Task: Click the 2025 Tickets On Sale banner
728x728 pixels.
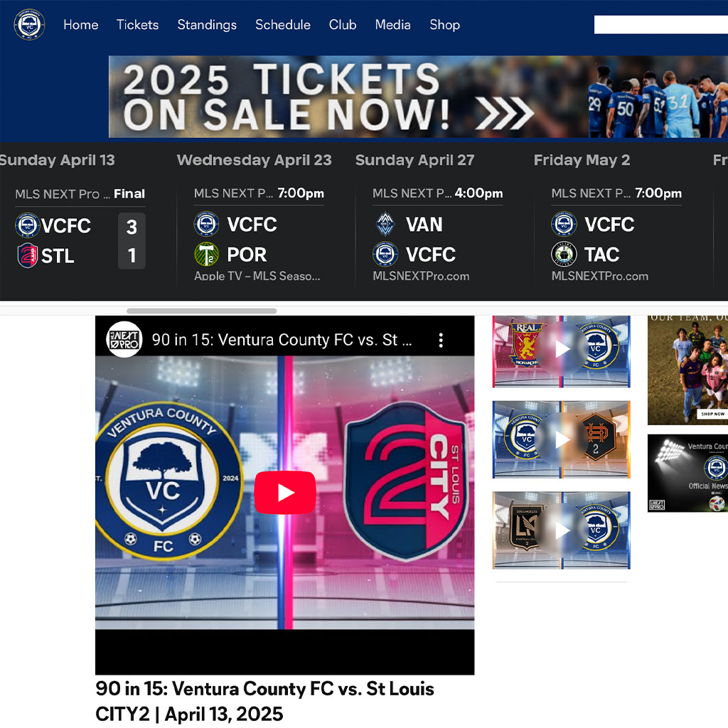Action: 418,97
